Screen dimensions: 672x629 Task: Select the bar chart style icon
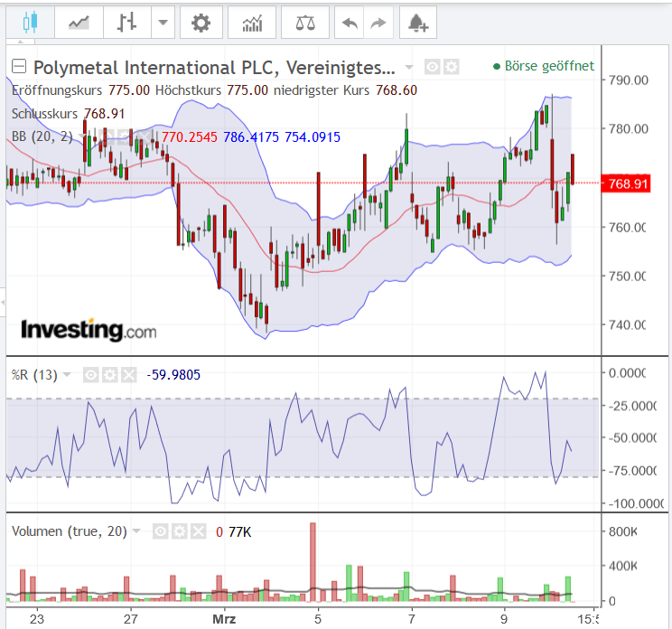coord(127,23)
